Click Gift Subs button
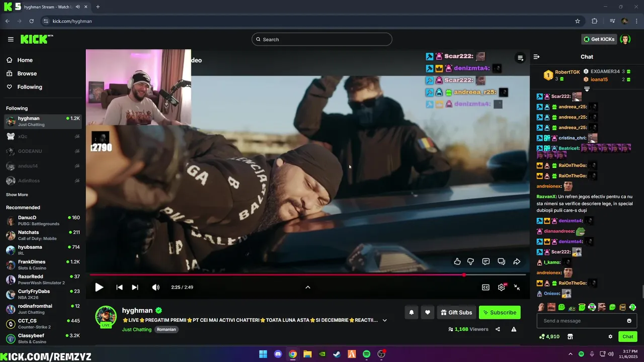Screen dimensions: 644x362 click(456, 312)
